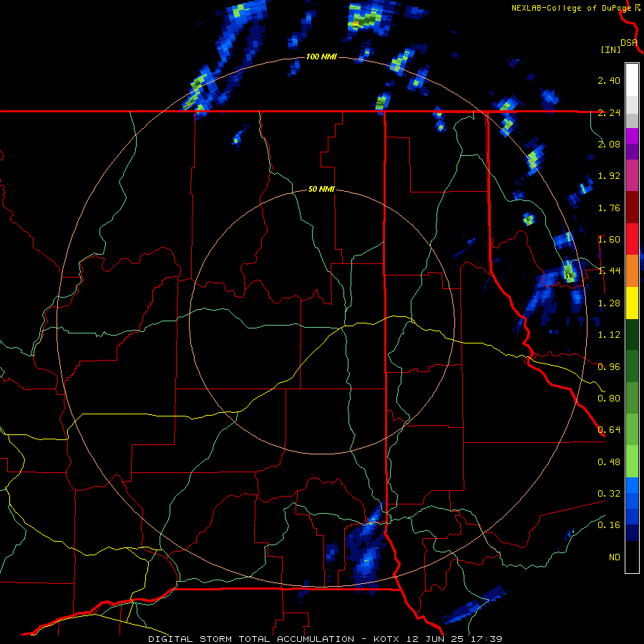The image size is (644, 644).
Task: Click the 0.80 legend value
Action: (x=609, y=399)
